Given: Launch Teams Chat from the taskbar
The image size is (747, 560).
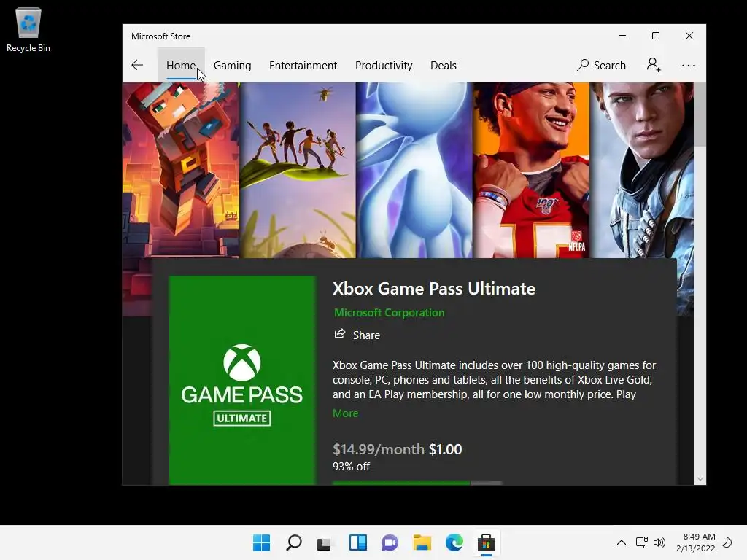Looking at the screenshot, I should pyautogui.click(x=390, y=542).
